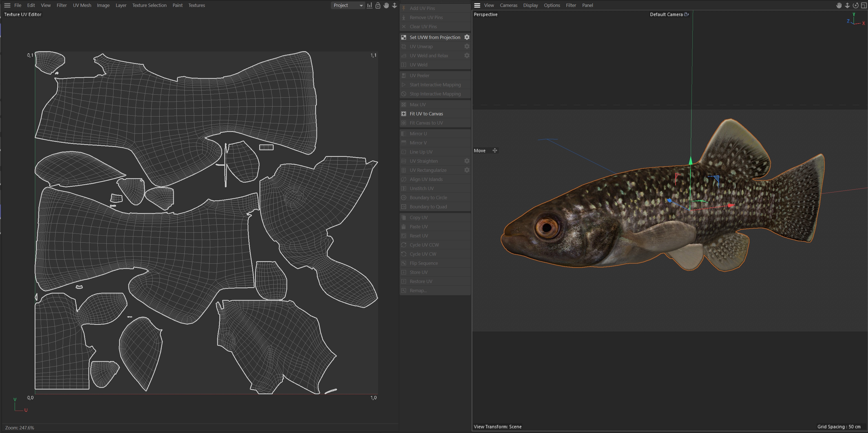
Task: Open the UV editor hamburger menu
Action: click(7, 5)
